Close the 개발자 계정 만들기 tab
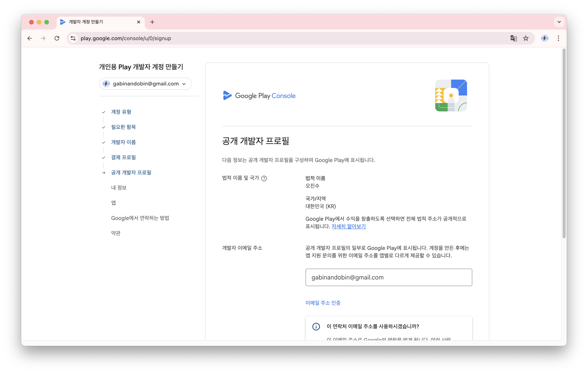 (x=139, y=22)
